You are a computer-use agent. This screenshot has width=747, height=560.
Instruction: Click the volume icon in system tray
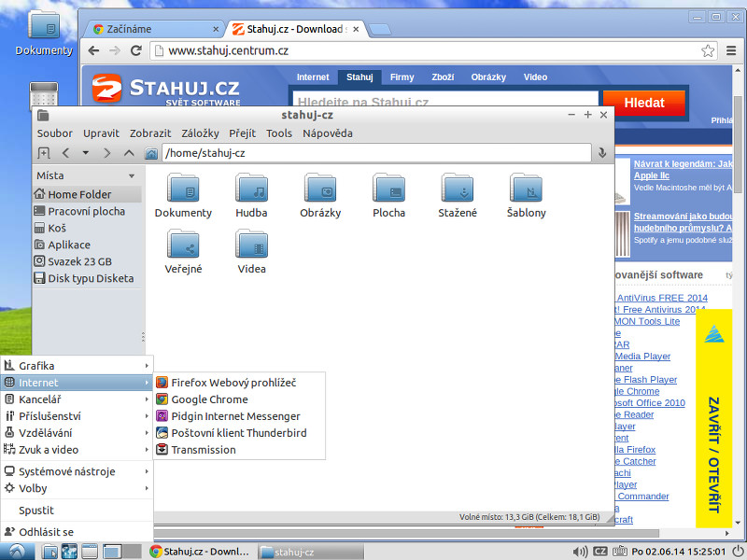coord(580,552)
